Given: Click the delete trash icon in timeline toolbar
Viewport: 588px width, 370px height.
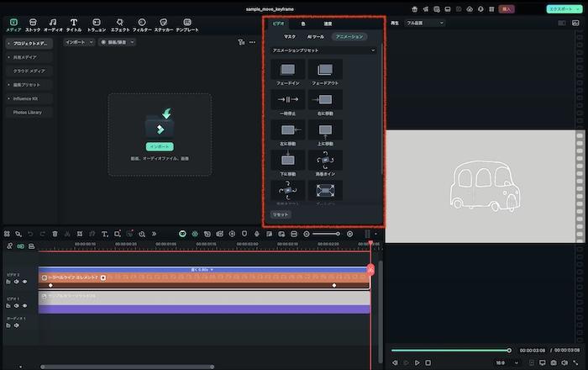Looking at the screenshot, I should point(55,233).
